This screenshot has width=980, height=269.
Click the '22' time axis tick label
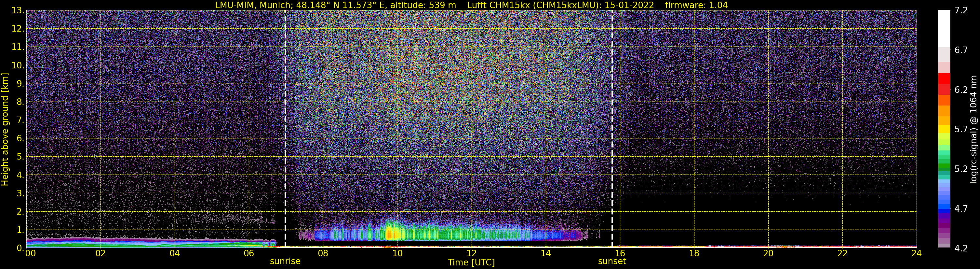pyautogui.click(x=842, y=253)
